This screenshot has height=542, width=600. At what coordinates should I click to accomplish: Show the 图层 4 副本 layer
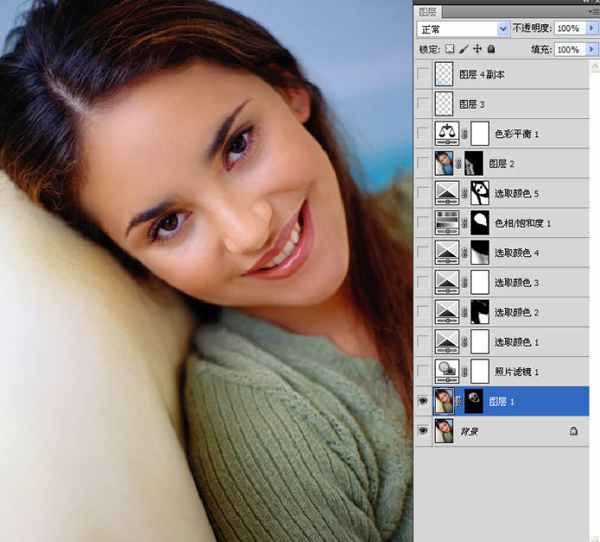[423, 74]
